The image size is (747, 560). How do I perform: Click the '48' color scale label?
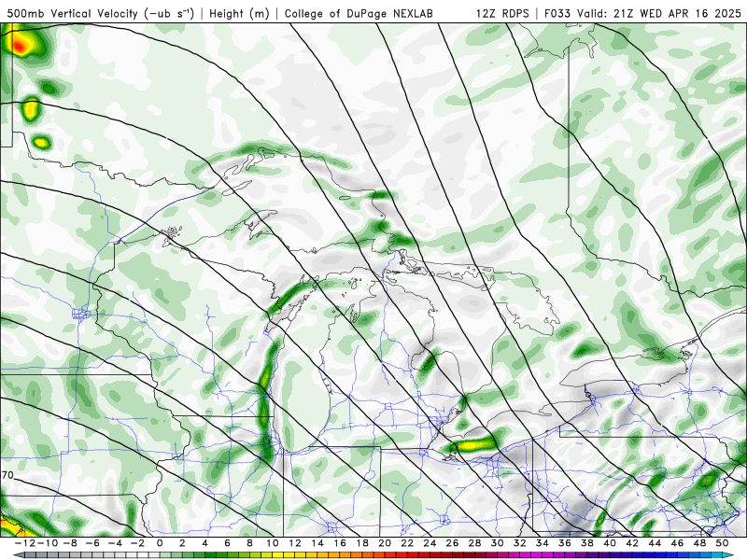(x=699, y=543)
